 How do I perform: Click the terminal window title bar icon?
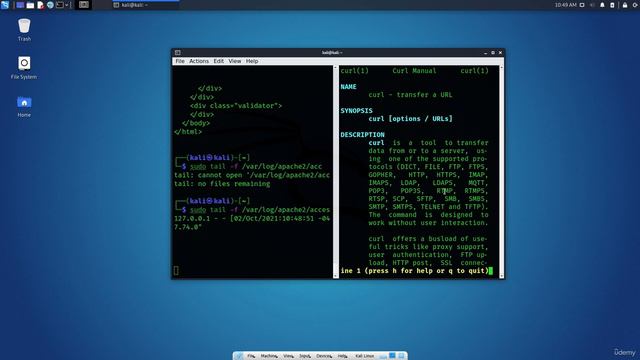pyautogui.click(x=178, y=53)
